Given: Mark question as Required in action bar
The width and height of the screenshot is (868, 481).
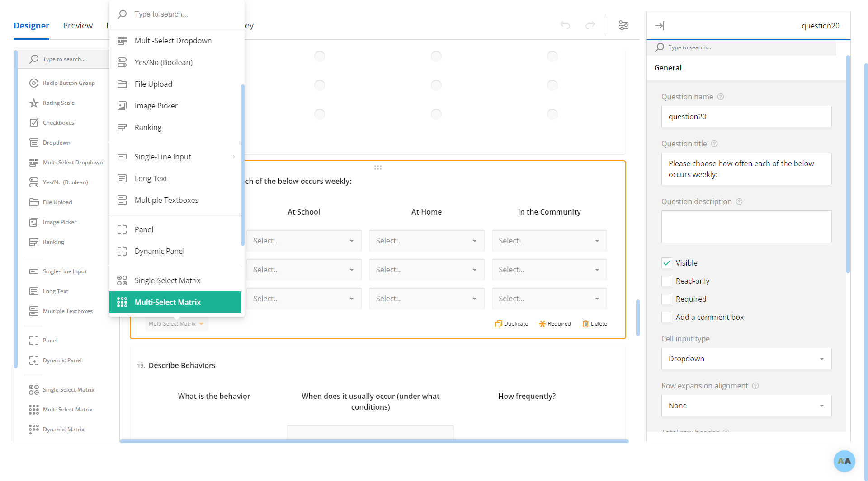Looking at the screenshot, I should pyautogui.click(x=555, y=324).
